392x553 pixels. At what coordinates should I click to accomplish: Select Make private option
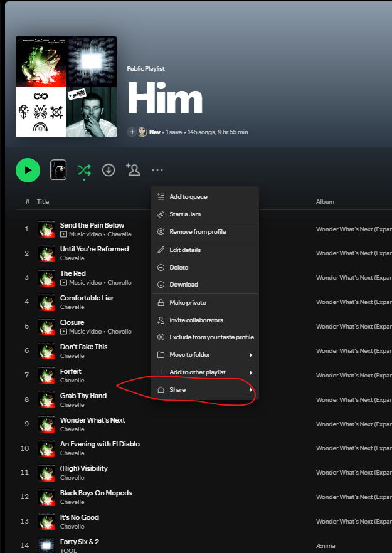(x=205, y=303)
